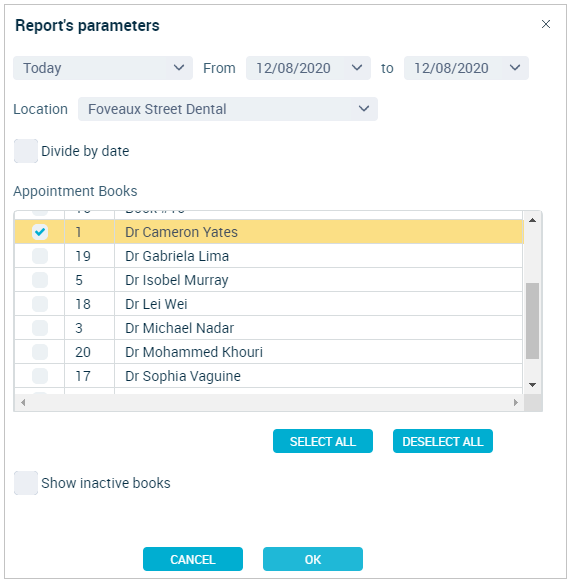The width and height of the screenshot is (572, 584).
Task: Enable the Divide by date option
Action: point(26,151)
